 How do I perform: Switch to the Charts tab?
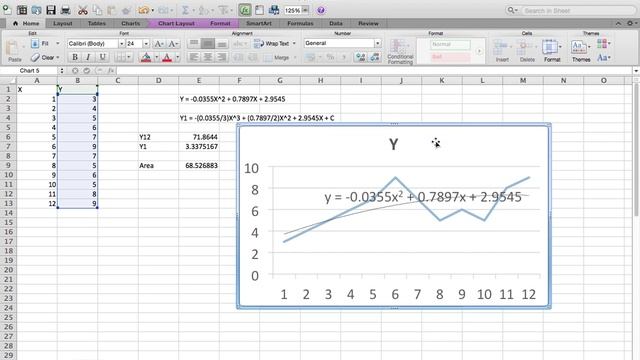(131, 23)
